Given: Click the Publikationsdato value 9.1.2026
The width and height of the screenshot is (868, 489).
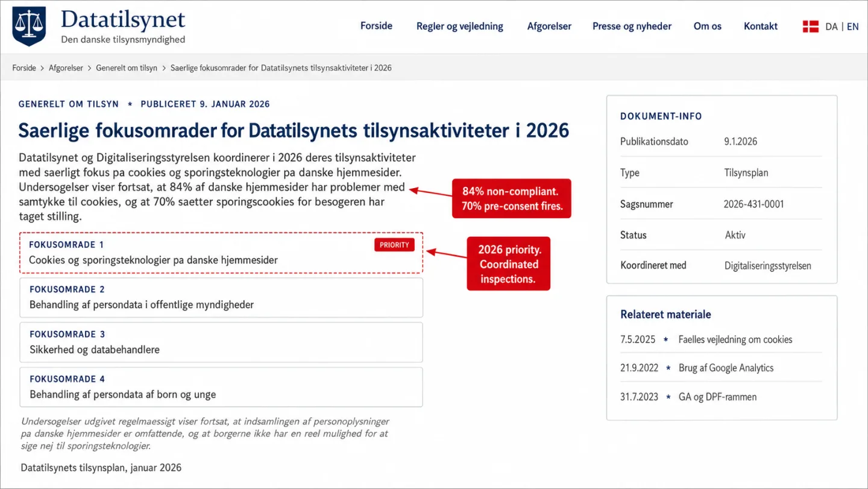Looking at the screenshot, I should pos(740,142).
